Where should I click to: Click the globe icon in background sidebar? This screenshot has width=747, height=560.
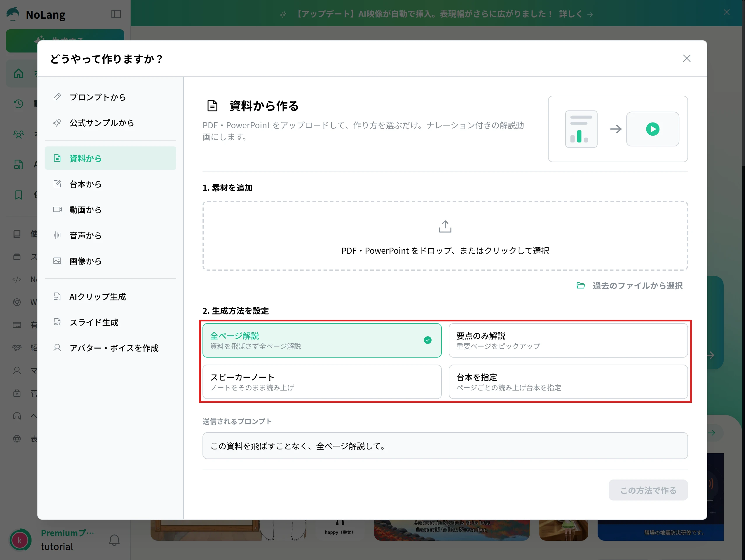click(17, 439)
